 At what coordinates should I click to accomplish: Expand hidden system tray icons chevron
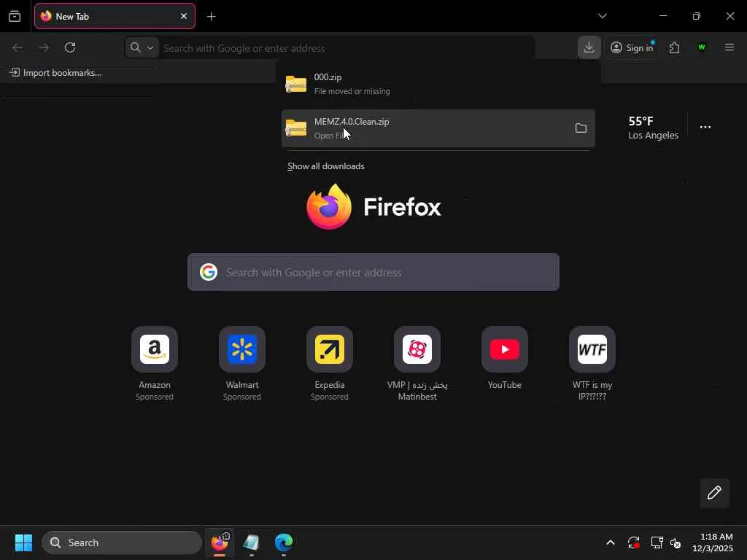coord(611,542)
